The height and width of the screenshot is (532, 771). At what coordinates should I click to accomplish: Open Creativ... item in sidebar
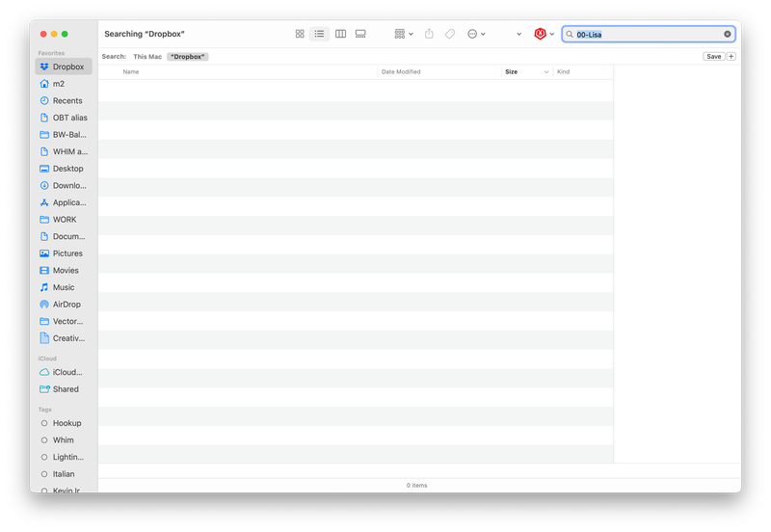[64, 338]
